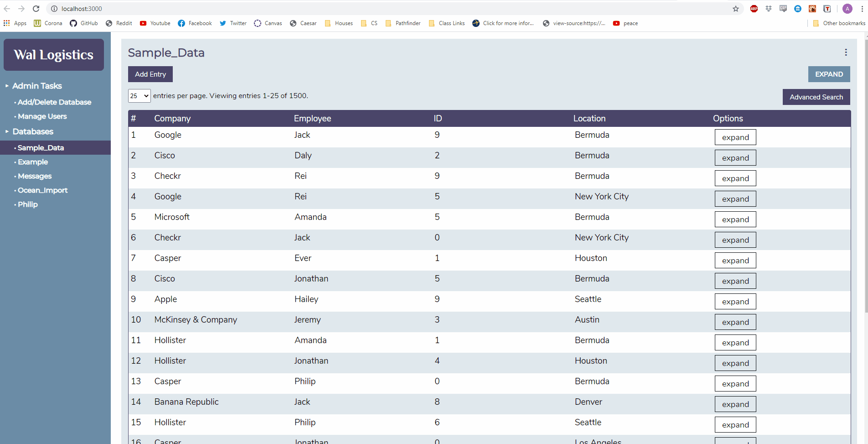Click the Add Entry button

[150, 74]
